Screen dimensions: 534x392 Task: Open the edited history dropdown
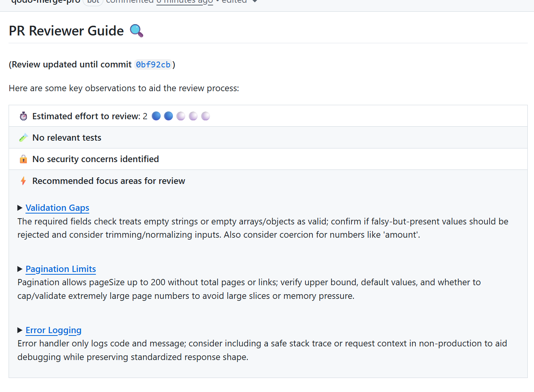[254, 2]
